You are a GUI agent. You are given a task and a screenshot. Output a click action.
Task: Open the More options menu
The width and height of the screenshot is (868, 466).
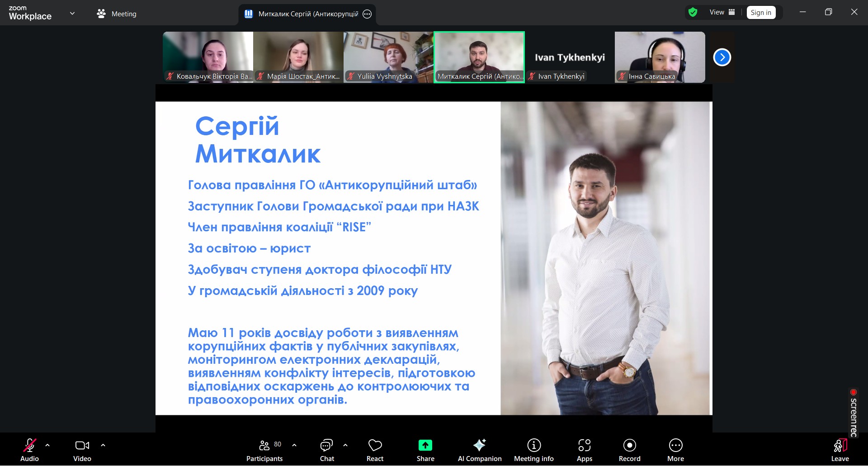tap(675, 451)
